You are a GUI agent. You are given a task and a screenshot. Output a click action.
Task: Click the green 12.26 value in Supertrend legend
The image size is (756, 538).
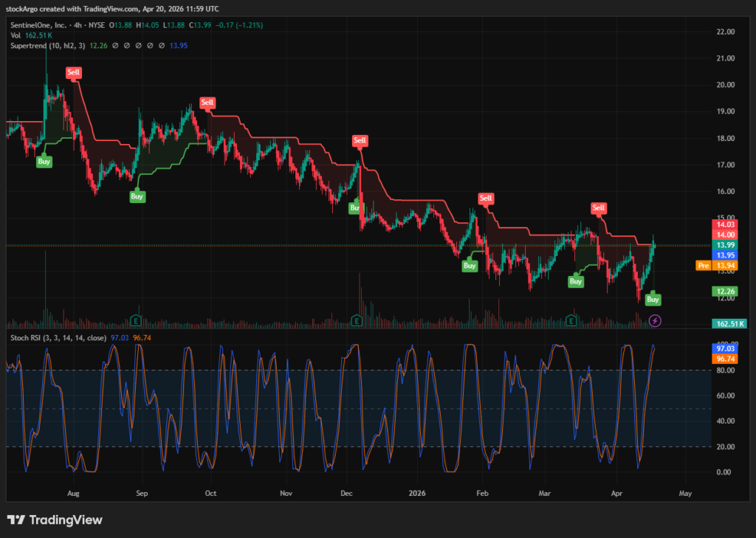(x=98, y=46)
